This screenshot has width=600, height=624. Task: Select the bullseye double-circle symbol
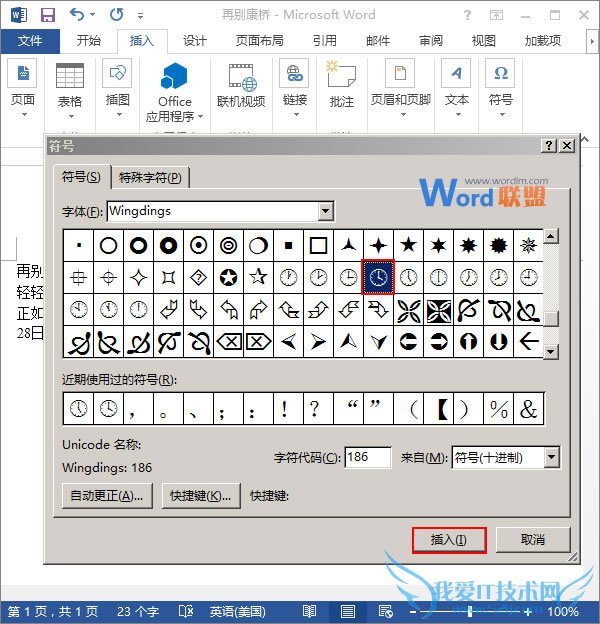pyautogui.click(x=228, y=246)
